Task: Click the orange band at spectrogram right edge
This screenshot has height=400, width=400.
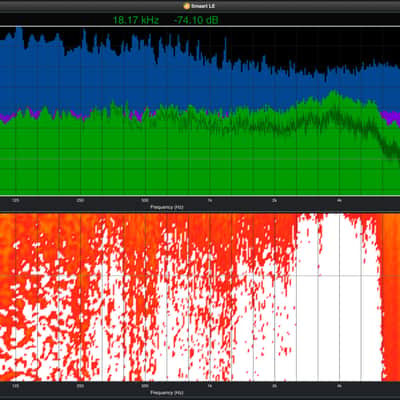Action: tap(391, 297)
